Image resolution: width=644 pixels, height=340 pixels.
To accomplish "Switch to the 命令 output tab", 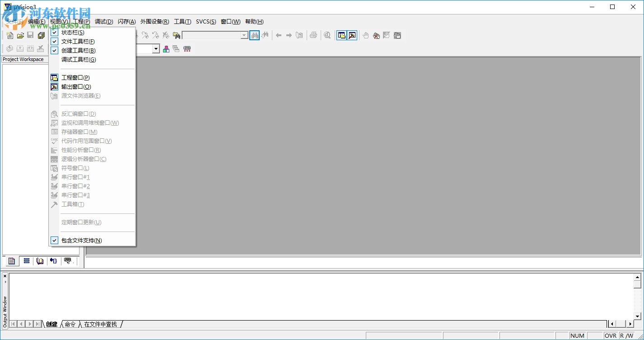I will [x=70, y=324].
